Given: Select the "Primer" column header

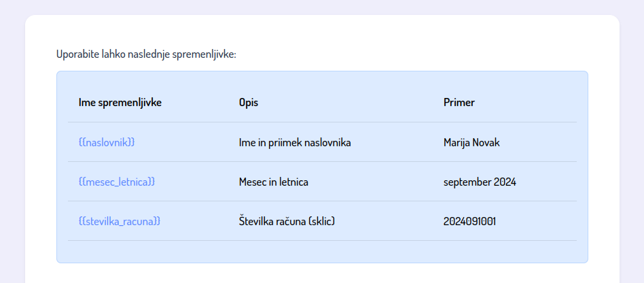Looking at the screenshot, I should 459,103.
